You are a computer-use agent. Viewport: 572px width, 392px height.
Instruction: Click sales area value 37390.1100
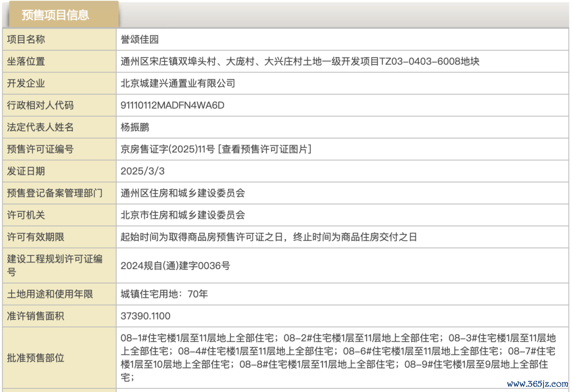point(146,316)
